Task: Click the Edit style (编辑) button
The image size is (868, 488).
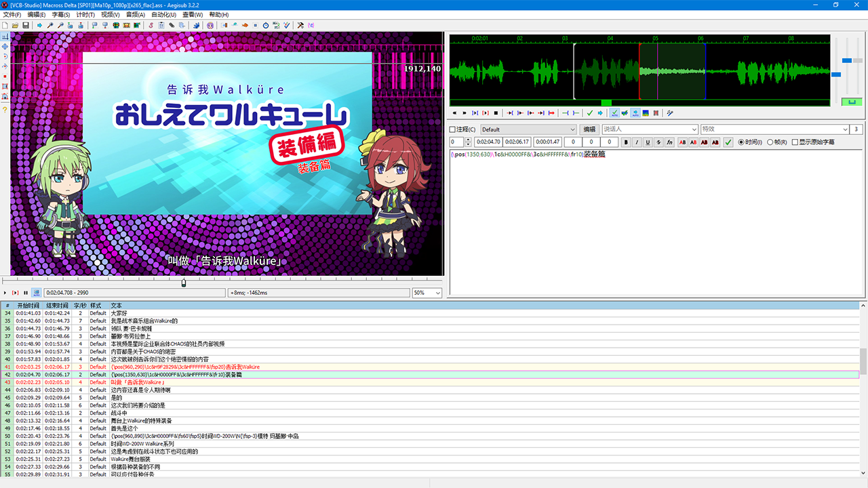Action: [589, 129]
